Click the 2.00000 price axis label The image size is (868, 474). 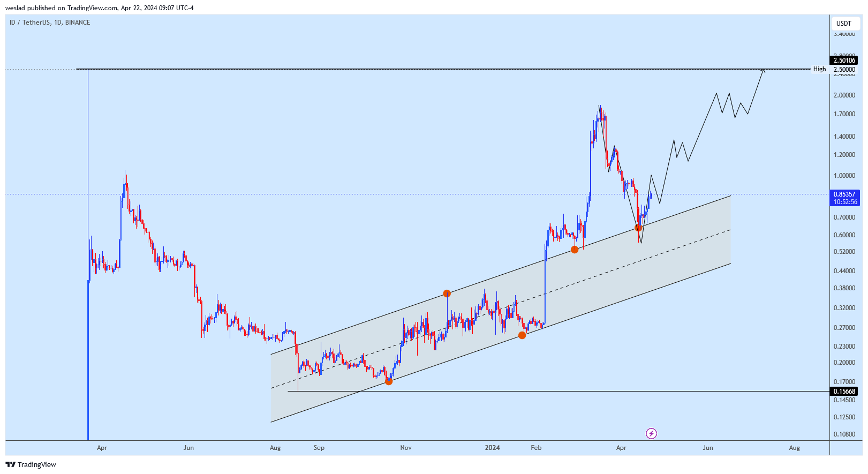844,95
